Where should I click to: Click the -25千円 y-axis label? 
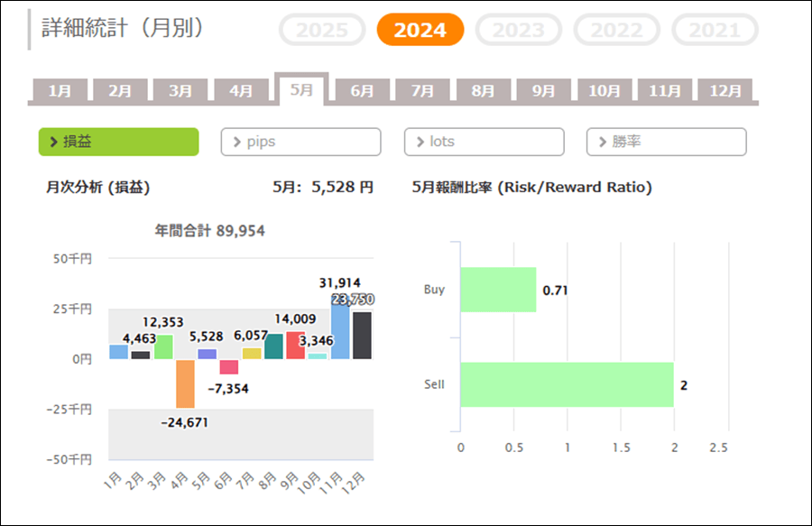(x=69, y=409)
